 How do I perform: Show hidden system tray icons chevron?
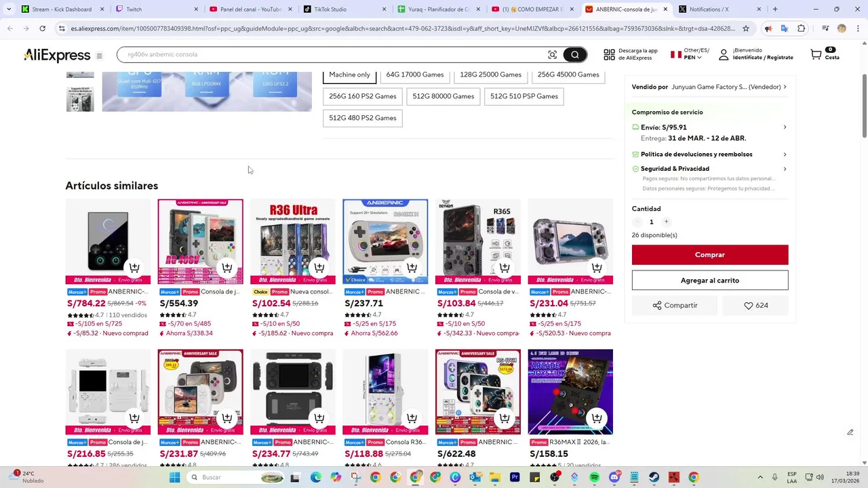[x=759, y=477]
